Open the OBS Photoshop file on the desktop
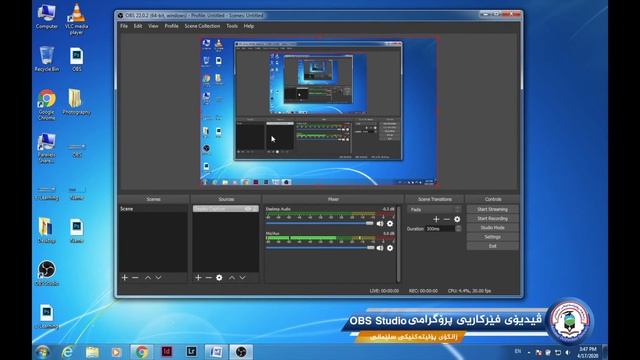Screen dimensions: 640x360 [x=76, y=60]
